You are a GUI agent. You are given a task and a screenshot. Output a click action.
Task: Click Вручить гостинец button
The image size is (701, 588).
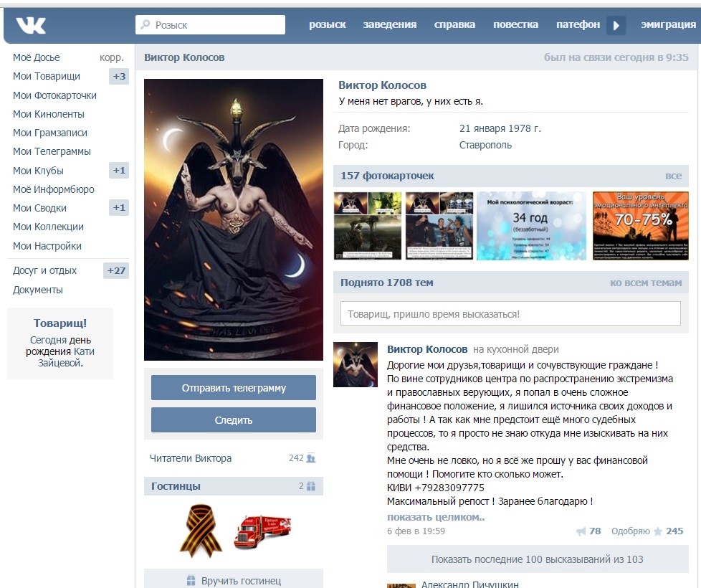click(234, 580)
